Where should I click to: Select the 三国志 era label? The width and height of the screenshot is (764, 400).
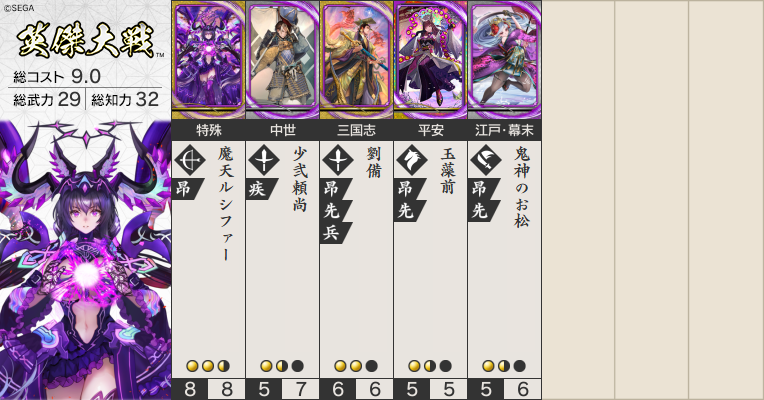[x=357, y=130]
